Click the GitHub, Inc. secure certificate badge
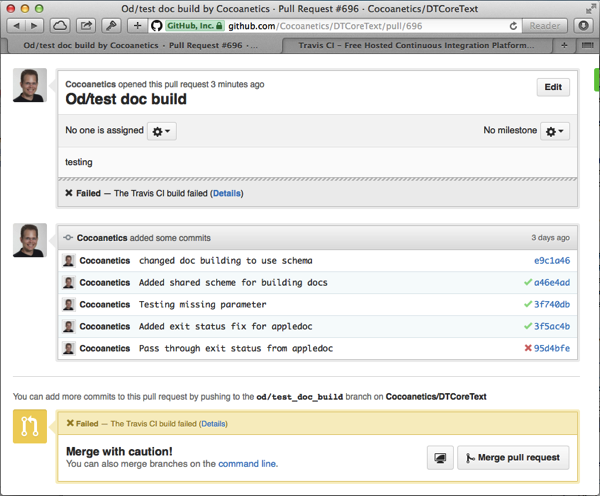This screenshot has width=600, height=496. click(194, 26)
